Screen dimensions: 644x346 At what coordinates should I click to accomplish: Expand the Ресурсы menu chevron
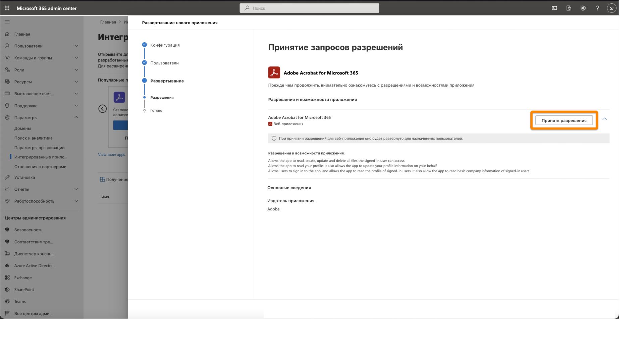click(x=76, y=82)
